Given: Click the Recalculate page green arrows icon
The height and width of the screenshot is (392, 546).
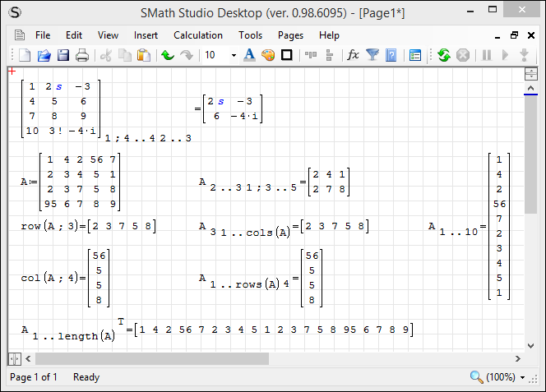Looking at the screenshot, I should pyautogui.click(x=443, y=55).
